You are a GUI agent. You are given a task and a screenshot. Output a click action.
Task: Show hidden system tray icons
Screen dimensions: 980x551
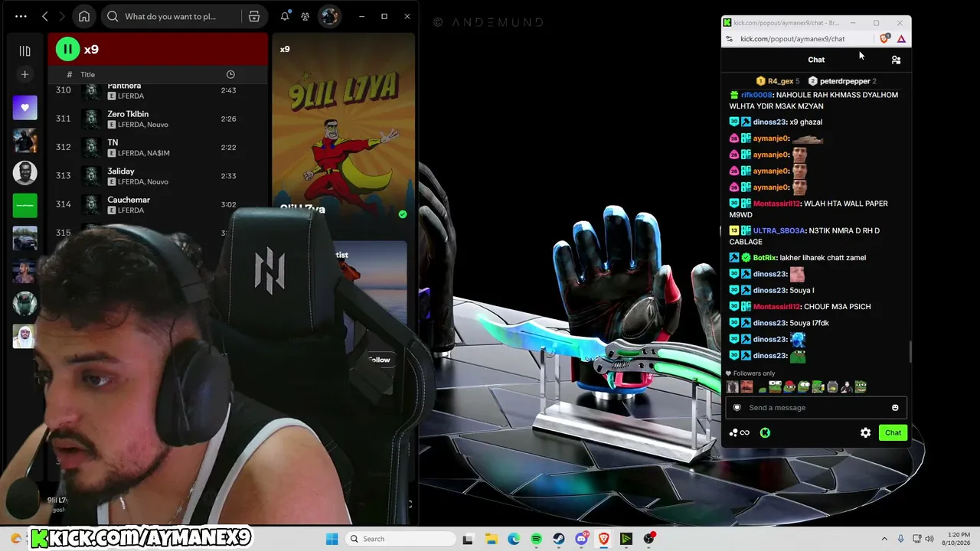click(884, 539)
